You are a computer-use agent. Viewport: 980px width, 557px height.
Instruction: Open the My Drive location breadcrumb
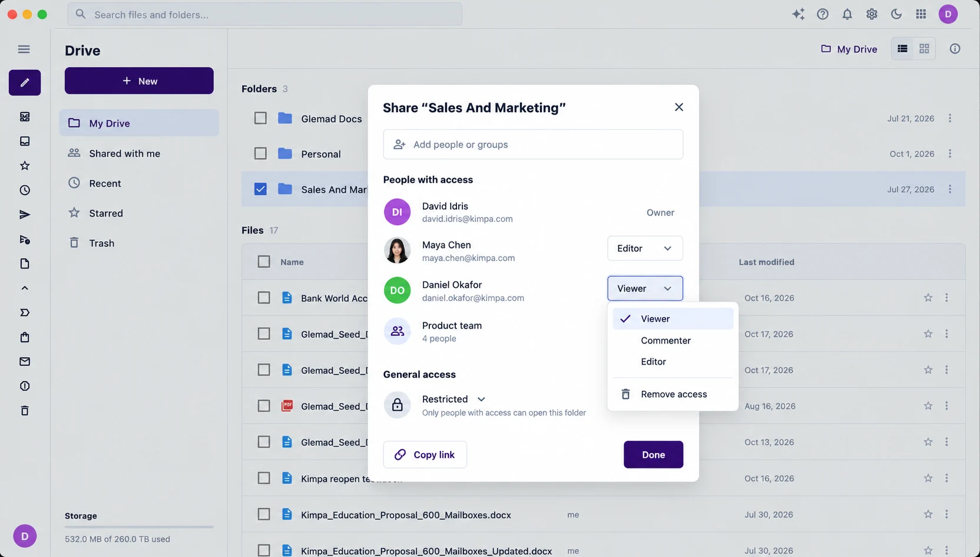click(849, 49)
